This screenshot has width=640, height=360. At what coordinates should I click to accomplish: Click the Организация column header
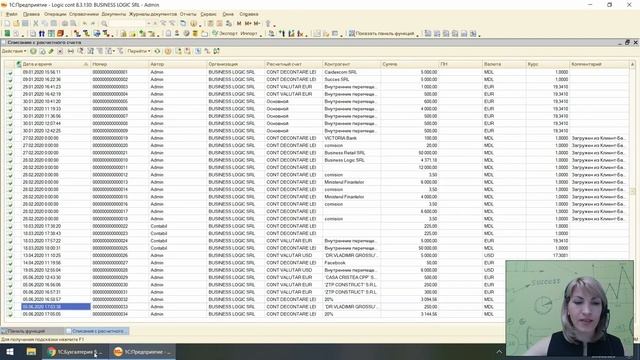tap(236, 64)
